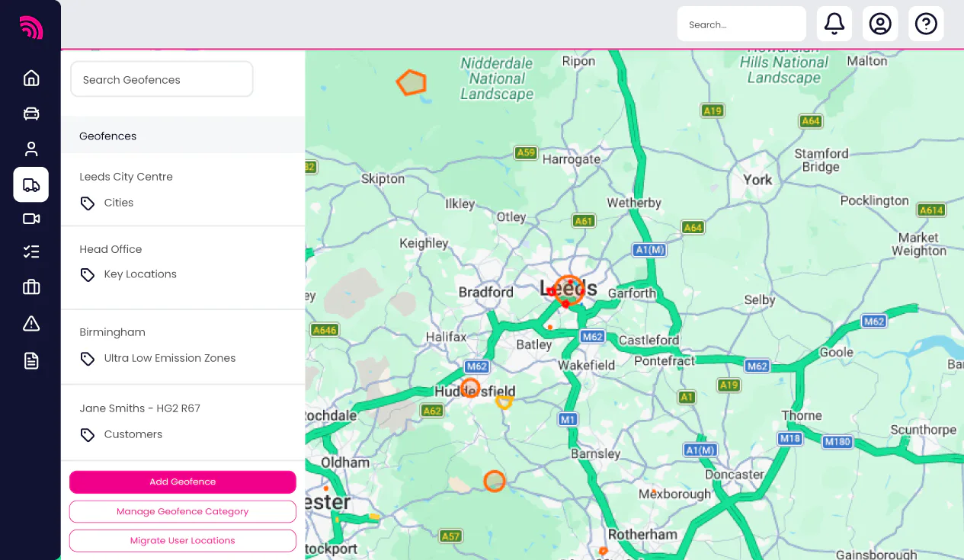Screen dimensions: 964x560
Task: Open the person/drivers sidebar icon
Action: (31, 149)
